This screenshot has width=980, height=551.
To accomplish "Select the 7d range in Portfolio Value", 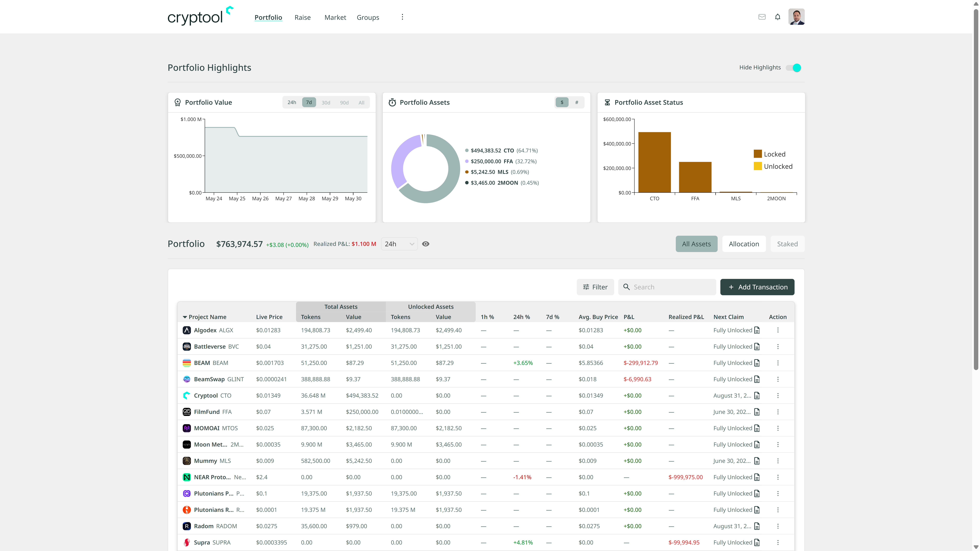I will click(x=309, y=102).
